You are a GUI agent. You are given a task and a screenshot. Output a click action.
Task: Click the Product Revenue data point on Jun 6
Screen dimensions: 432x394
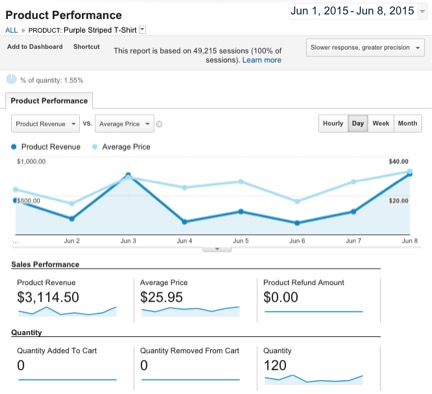pyautogui.click(x=297, y=223)
